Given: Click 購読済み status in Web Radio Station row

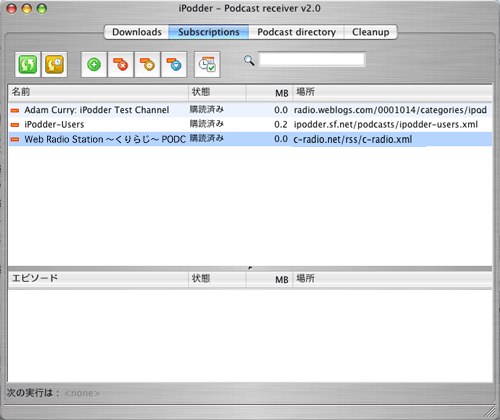Looking at the screenshot, I should tap(207, 138).
